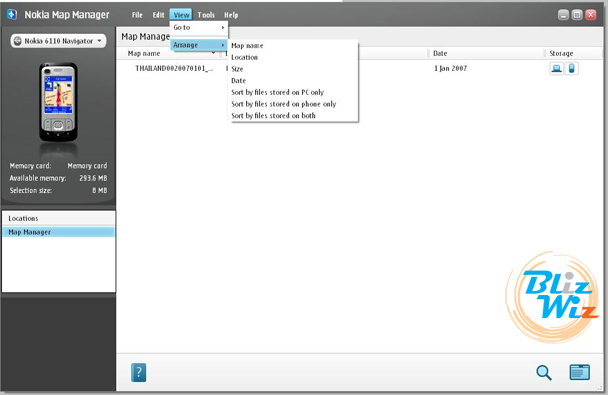Click the window view icon beside search

tap(580, 372)
